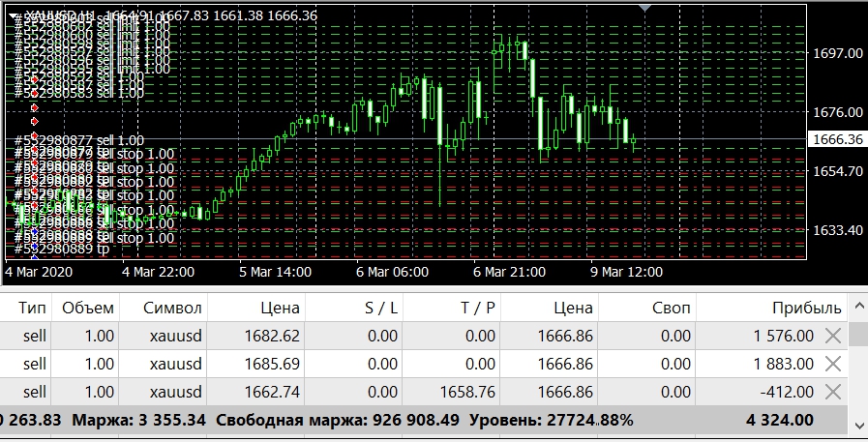
Task: Click the scroll up arrow of trade list
Action: [x=858, y=306]
